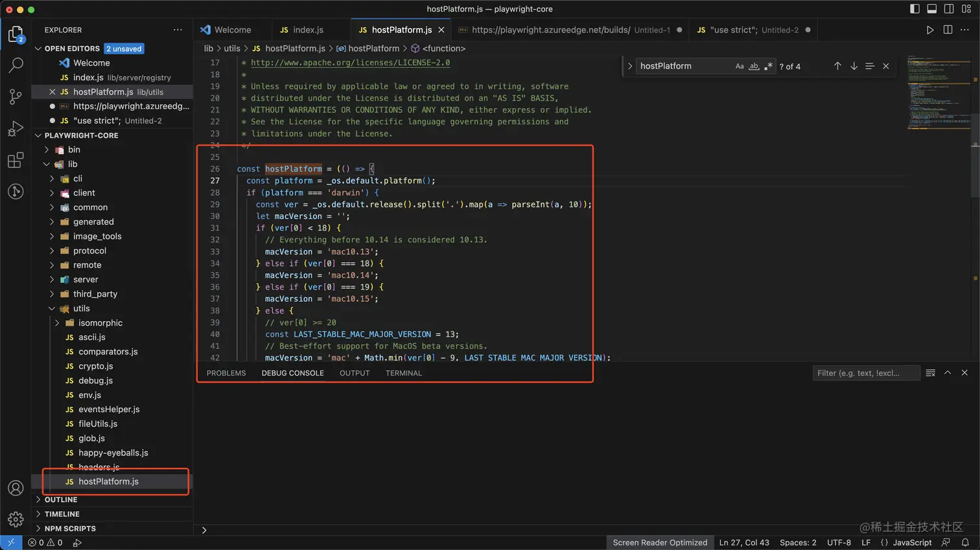Open the Apache license URL in the code
This screenshot has width=980, height=550.
(x=350, y=63)
